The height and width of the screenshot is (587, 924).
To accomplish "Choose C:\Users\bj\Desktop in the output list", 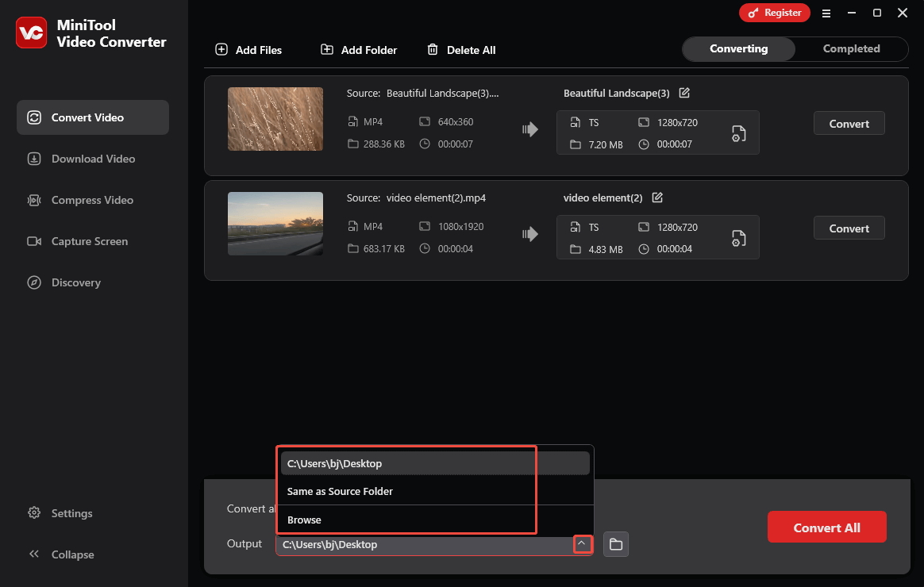I will tap(435, 463).
